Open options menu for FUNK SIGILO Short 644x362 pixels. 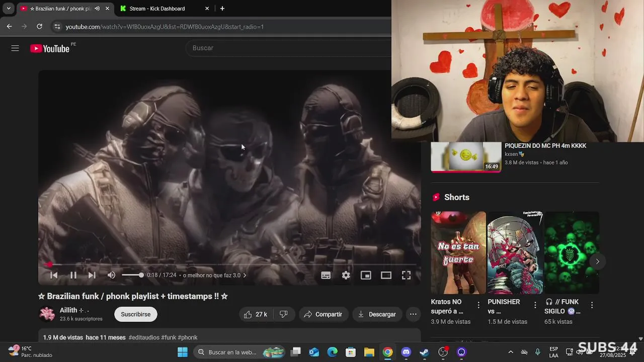592,305
